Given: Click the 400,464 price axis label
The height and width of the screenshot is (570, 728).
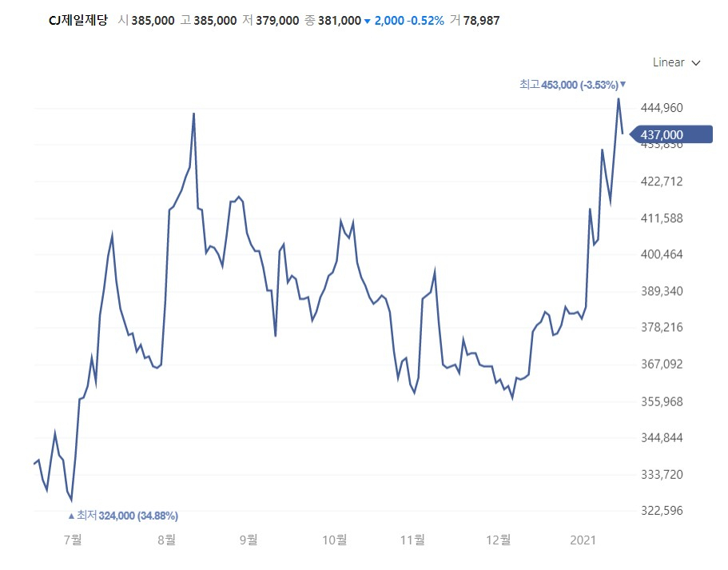Looking at the screenshot, I should 662,254.
